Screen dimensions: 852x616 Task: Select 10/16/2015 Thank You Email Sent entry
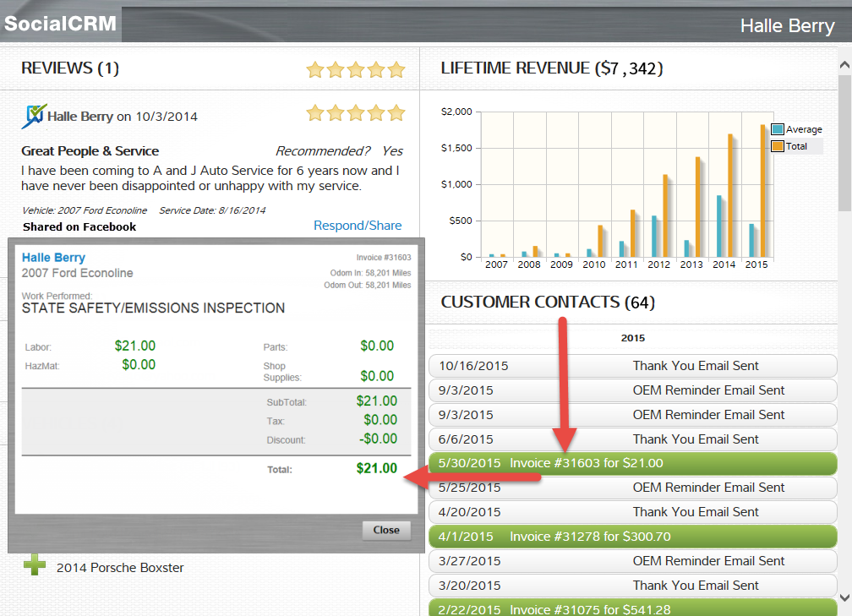coord(632,366)
